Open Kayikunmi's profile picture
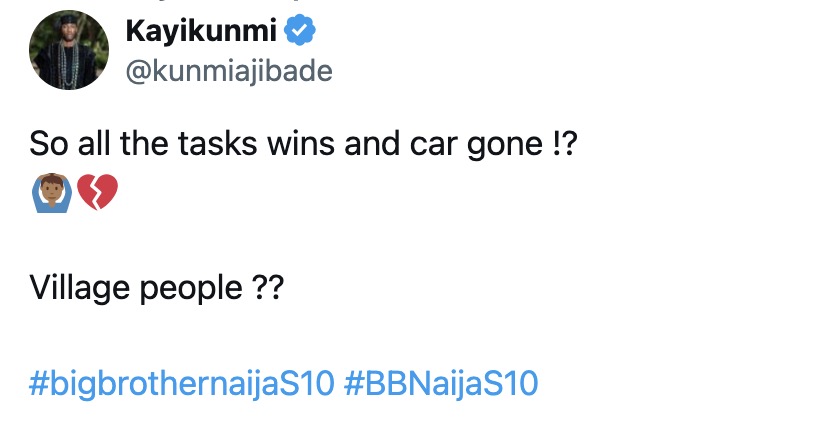 [66, 52]
